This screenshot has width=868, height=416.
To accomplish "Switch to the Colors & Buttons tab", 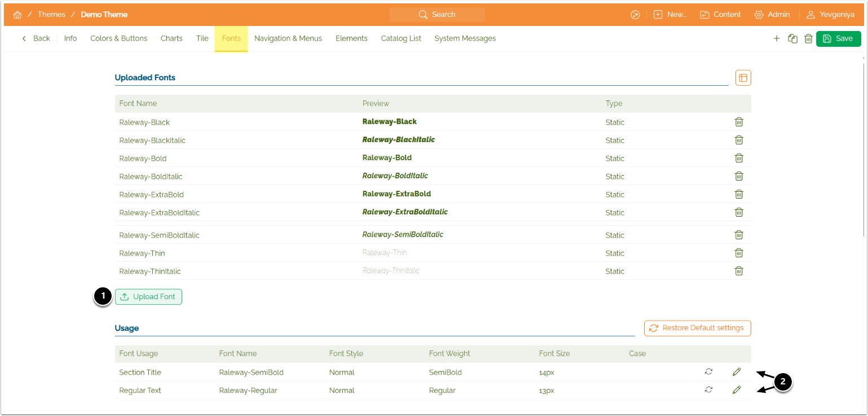I will [x=118, y=38].
